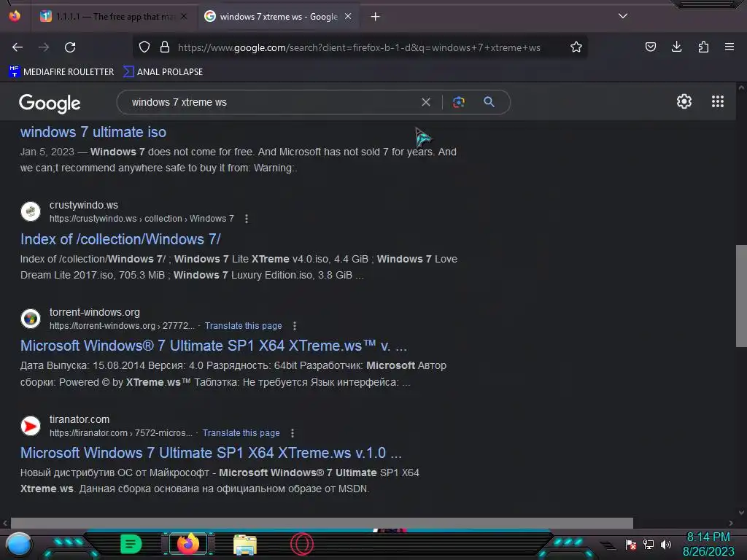Image resolution: width=747 pixels, height=560 pixels.
Task: Click the torrent-windows.org site favicon
Action: [31, 319]
